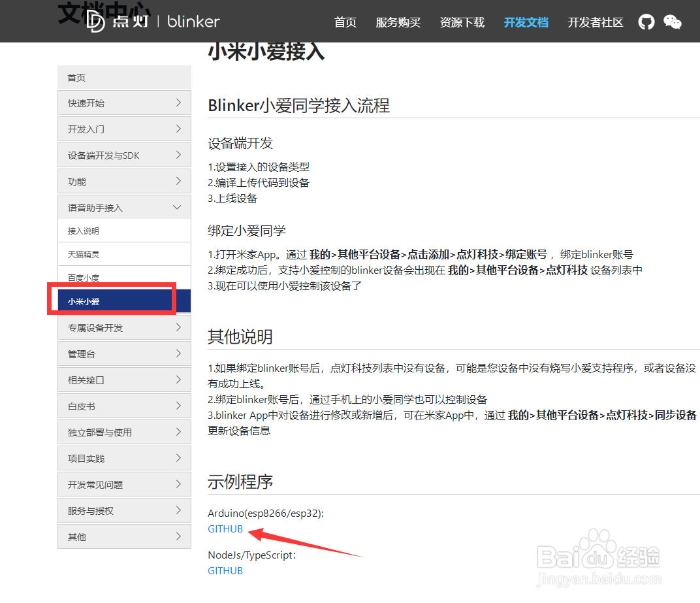This screenshot has width=700, height=603.
Task: Collapse 语音助手接入 chevron
Action: pos(177,207)
